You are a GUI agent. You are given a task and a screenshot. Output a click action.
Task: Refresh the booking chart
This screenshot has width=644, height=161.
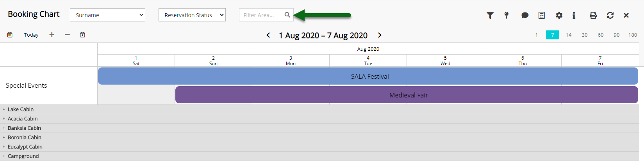pos(610,15)
